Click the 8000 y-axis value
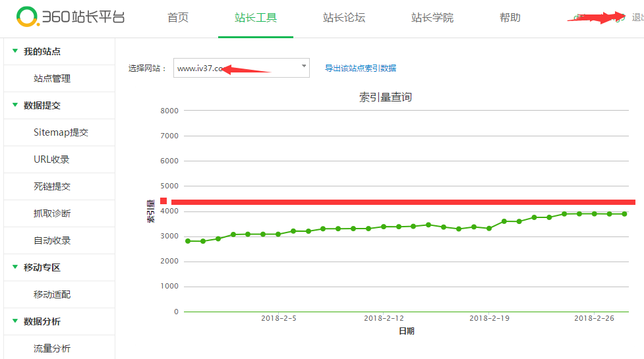Viewport: 644px width, 359px height. point(169,111)
